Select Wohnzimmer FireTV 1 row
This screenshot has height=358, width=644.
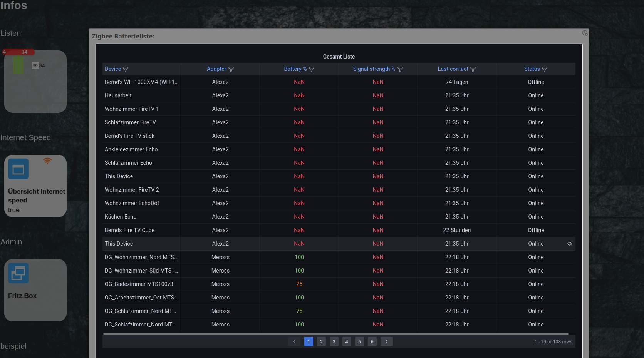point(339,109)
